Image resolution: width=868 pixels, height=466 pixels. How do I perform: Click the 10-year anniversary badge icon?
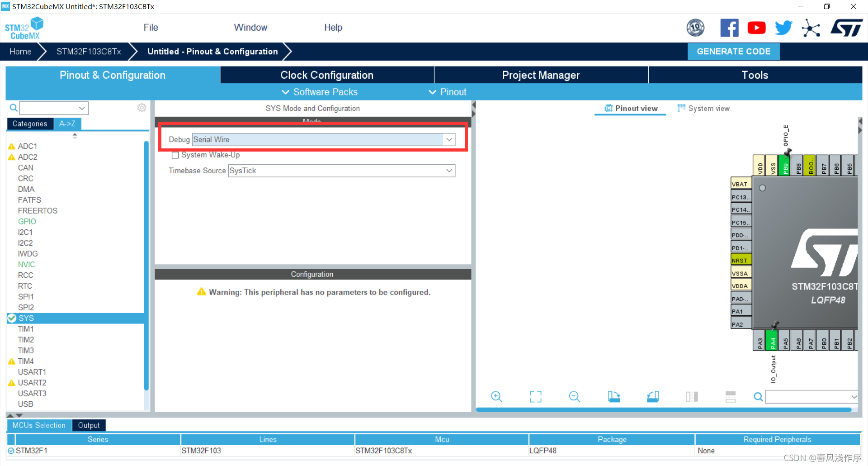point(695,28)
